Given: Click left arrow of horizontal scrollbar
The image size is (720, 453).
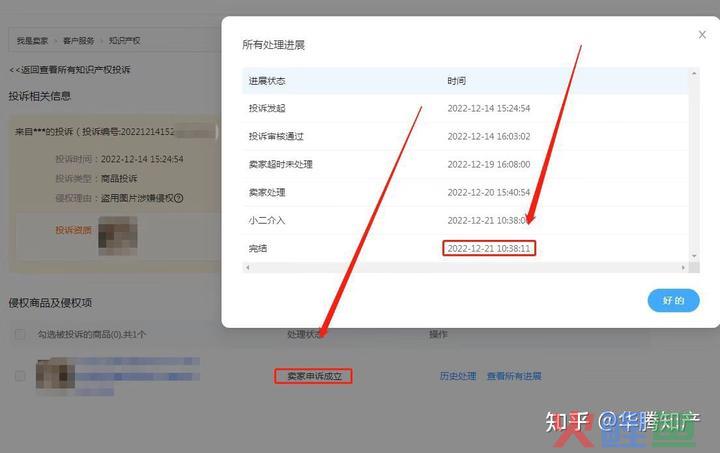Looking at the screenshot, I should 247,267.
